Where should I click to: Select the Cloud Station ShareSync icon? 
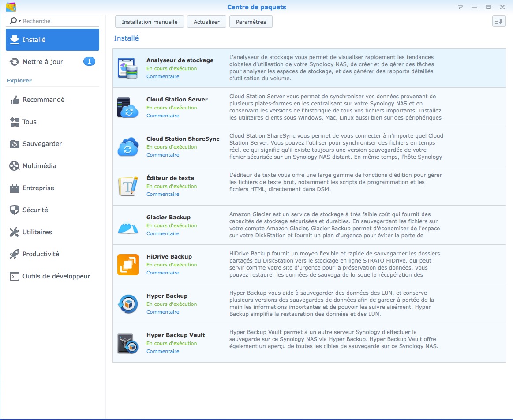pos(127,147)
